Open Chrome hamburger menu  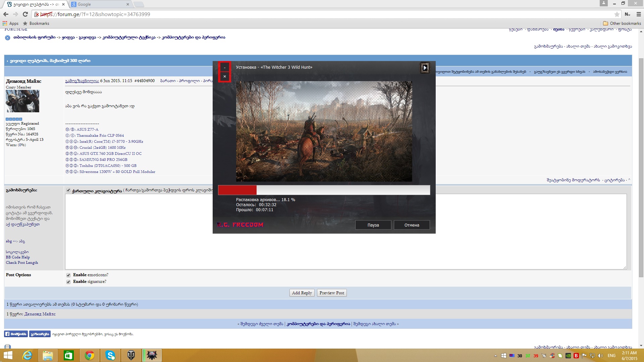639,14
